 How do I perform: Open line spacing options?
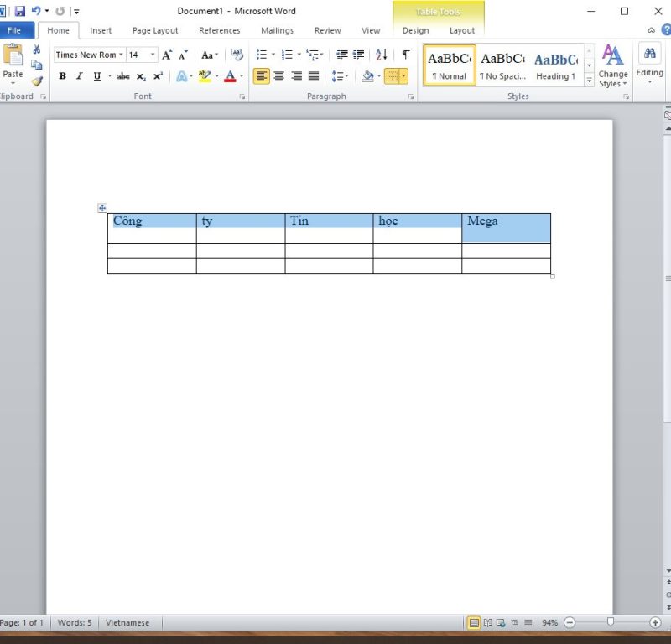(x=341, y=76)
